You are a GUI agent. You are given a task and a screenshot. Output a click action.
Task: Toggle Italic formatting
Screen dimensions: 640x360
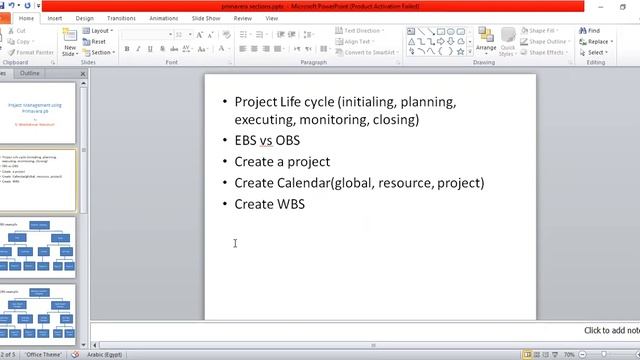(138, 49)
